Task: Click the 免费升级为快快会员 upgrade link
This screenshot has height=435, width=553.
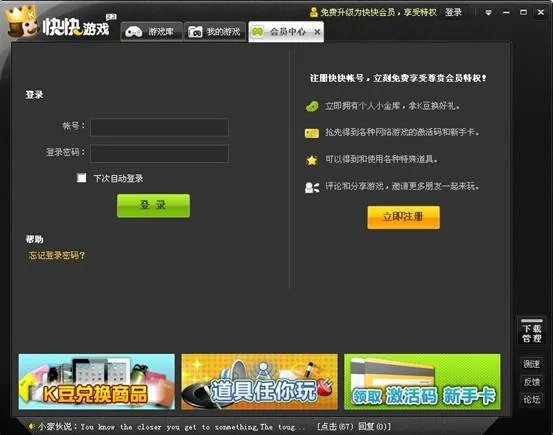Action: click(x=378, y=12)
